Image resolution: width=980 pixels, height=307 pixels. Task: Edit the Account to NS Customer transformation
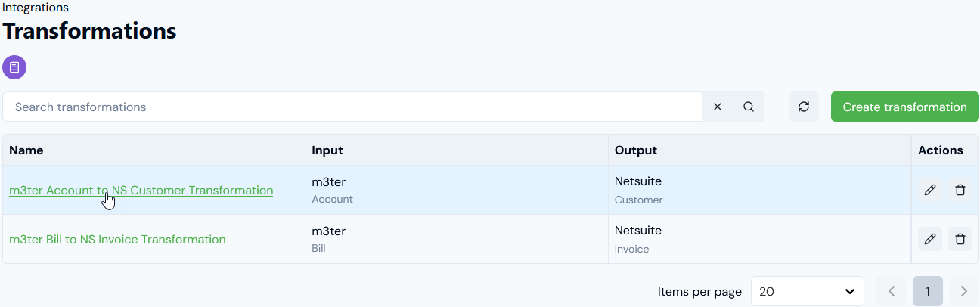(930, 190)
